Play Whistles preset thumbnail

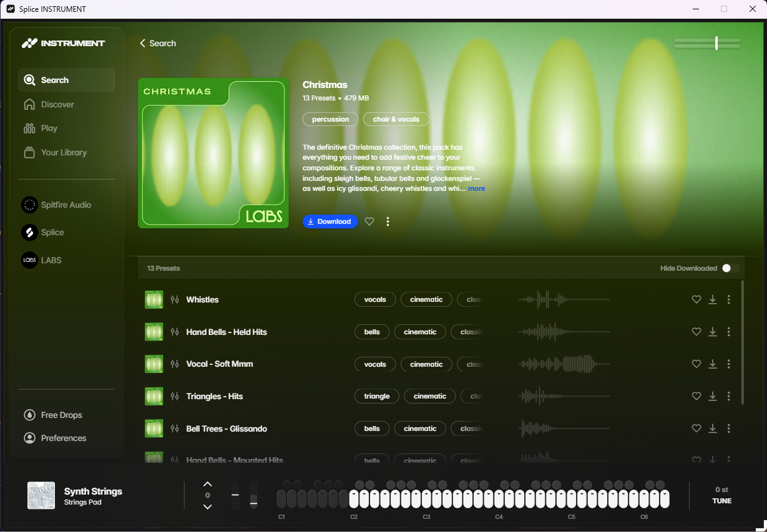(154, 299)
